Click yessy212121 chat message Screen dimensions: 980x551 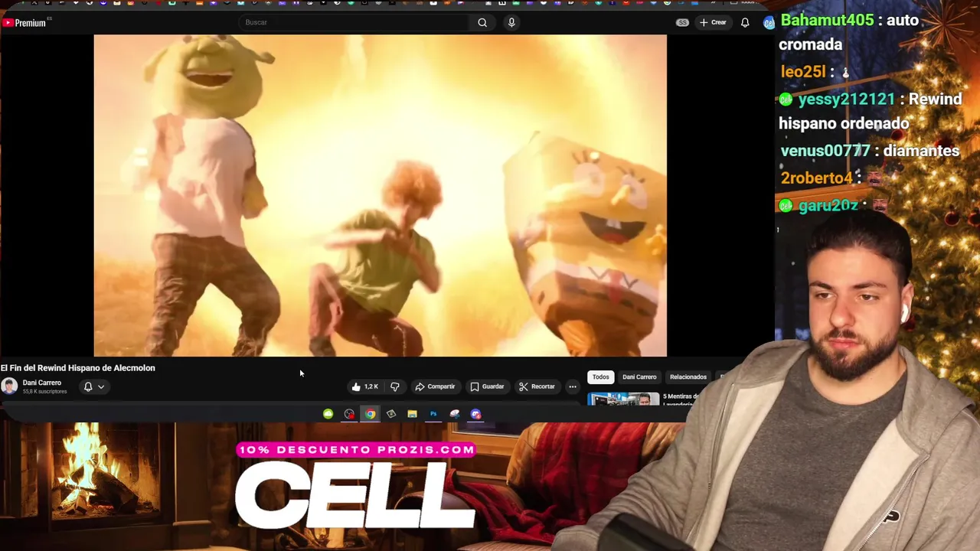click(x=871, y=111)
